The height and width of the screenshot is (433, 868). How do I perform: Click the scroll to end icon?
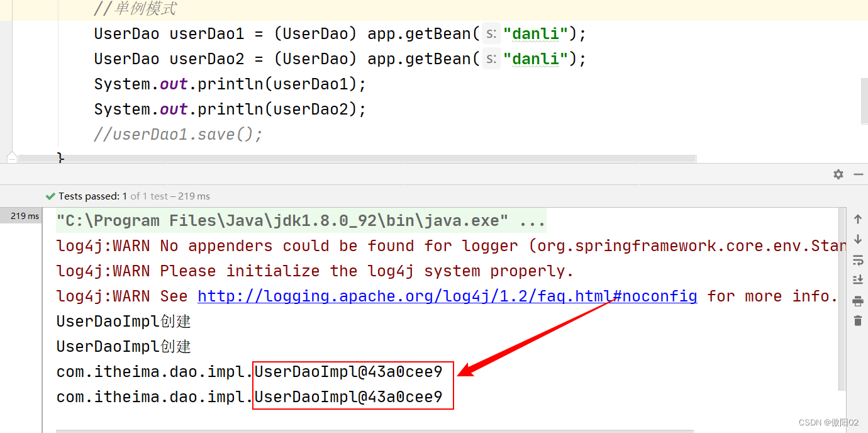coord(857,280)
